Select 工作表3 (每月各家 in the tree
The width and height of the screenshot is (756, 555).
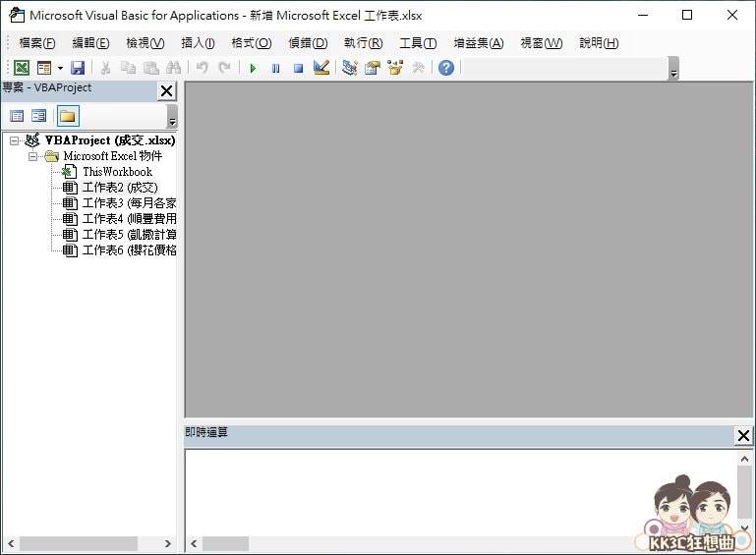[x=129, y=202]
